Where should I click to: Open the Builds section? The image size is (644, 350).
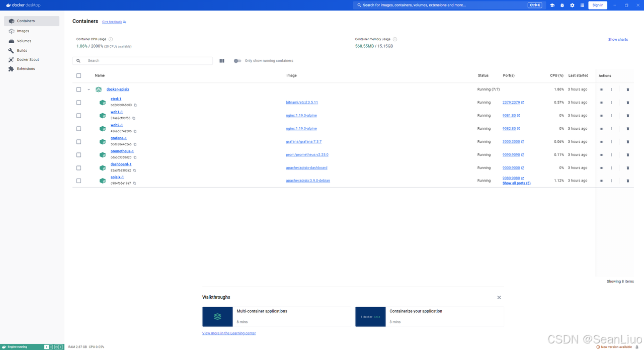pos(21,50)
